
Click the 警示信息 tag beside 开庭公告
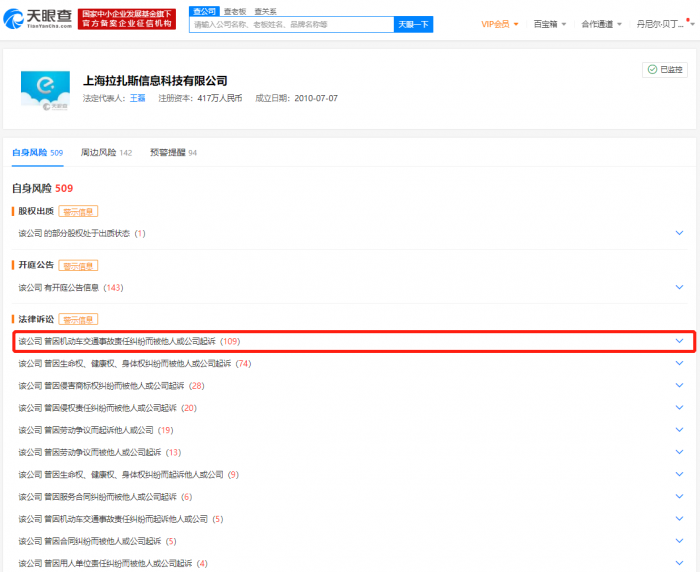(x=78, y=266)
